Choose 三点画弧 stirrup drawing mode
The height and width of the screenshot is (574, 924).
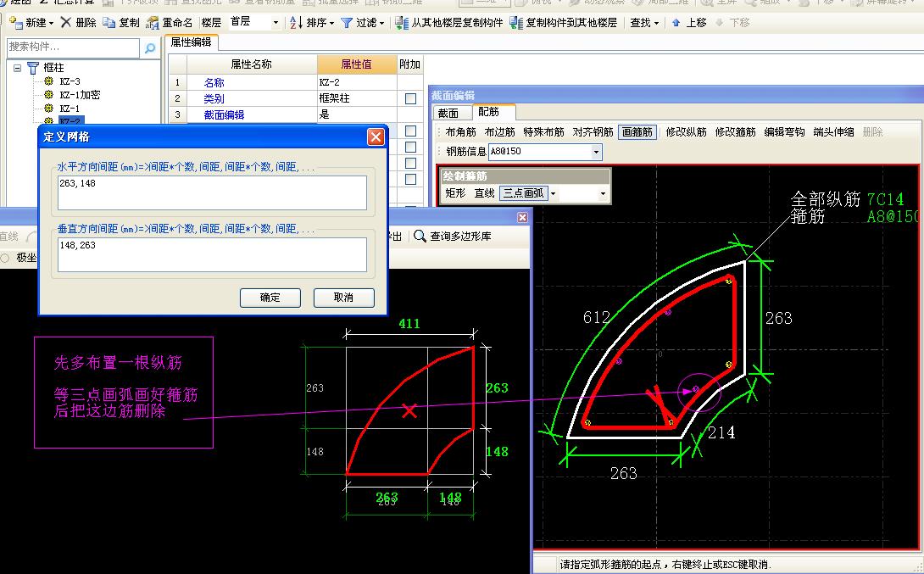pyautogui.click(x=523, y=193)
